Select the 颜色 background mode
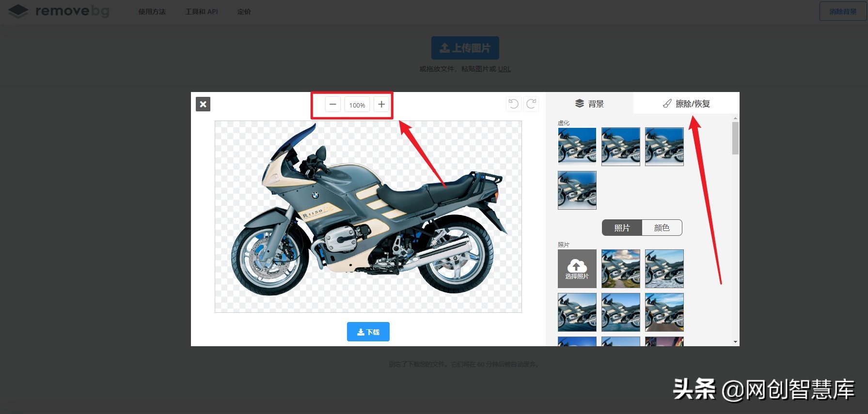The width and height of the screenshot is (868, 414). 662,228
